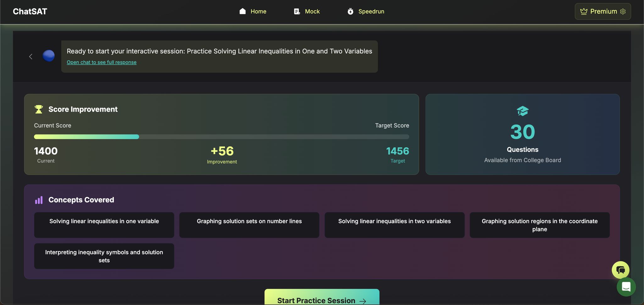This screenshot has width=644, height=305.
Task: Click the Concepts Covered bar chart icon
Action: (39, 200)
